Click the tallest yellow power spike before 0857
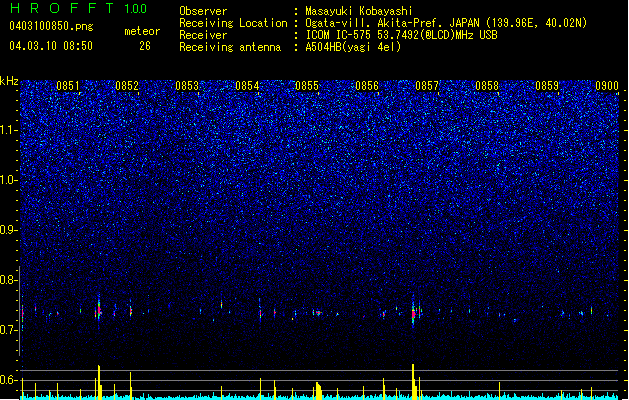 (413, 381)
